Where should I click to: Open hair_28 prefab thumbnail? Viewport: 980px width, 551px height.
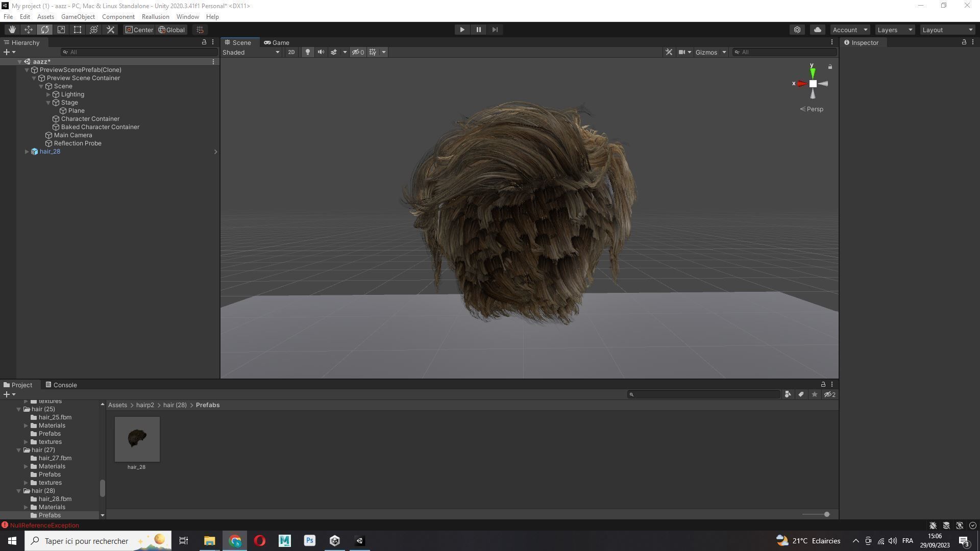[137, 439]
